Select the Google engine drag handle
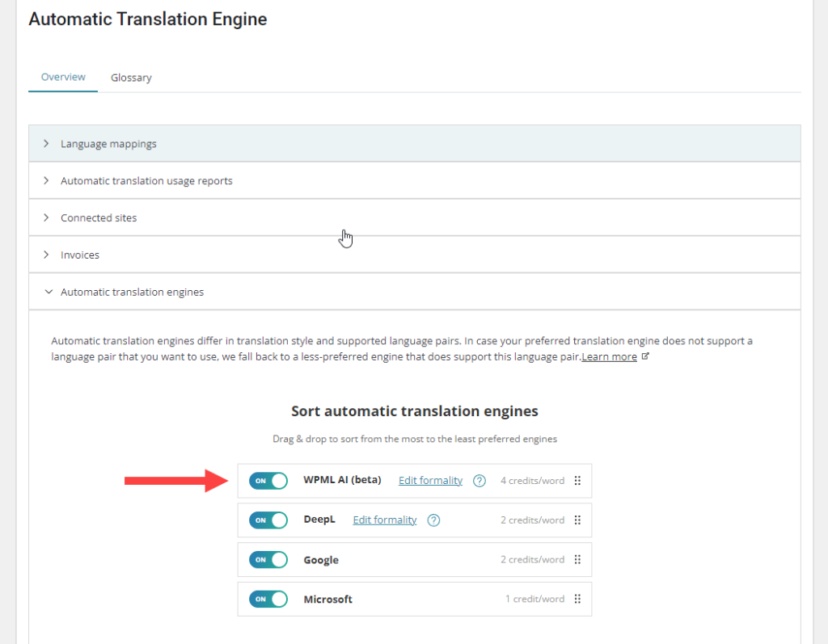The width and height of the screenshot is (828, 644). coord(577,559)
